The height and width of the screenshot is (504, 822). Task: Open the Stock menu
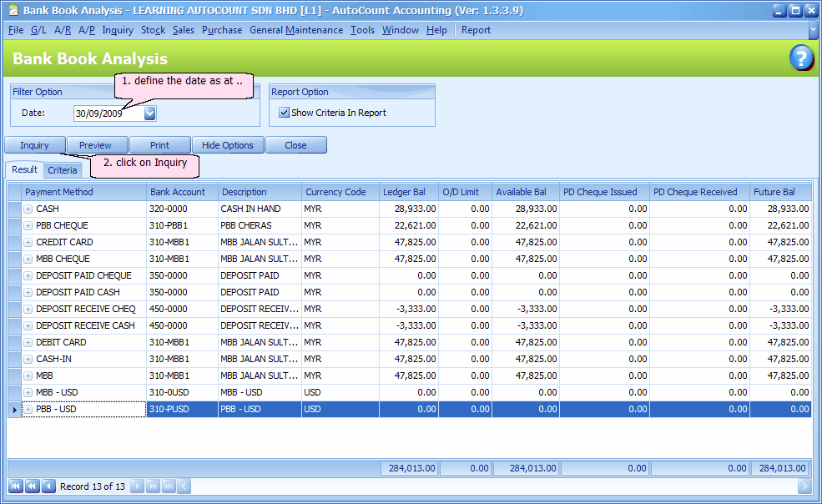click(x=153, y=30)
